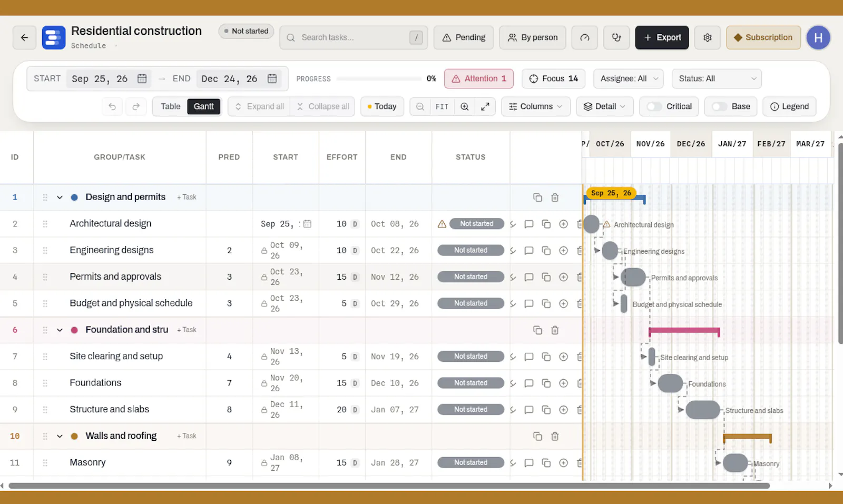The height and width of the screenshot is (504, 843).
Task: Duplicate the Design and permits group
Action: 537,197
